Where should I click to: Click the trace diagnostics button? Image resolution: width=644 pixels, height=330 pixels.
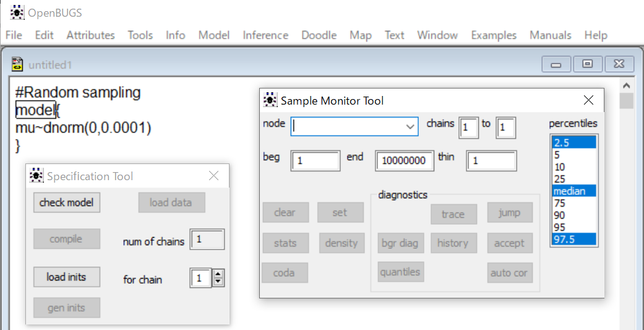point(454,214)
